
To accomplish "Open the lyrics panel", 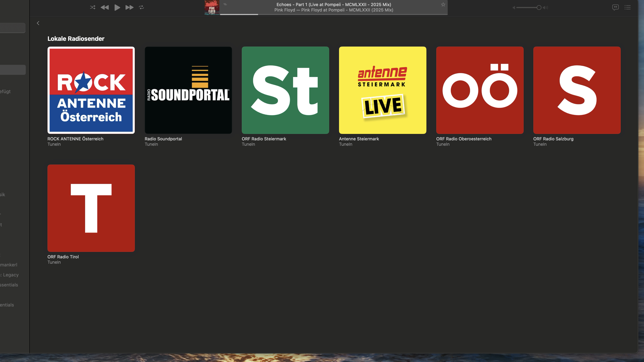I will coord(615,7).
